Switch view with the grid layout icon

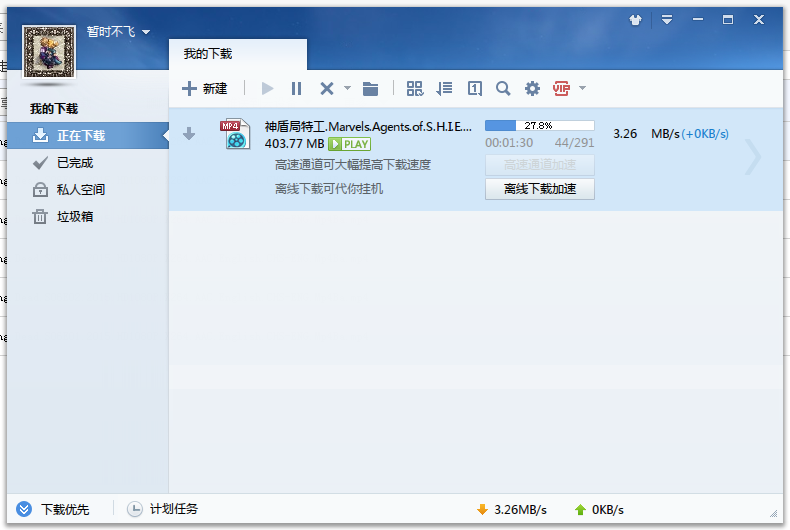click(415, 89)
